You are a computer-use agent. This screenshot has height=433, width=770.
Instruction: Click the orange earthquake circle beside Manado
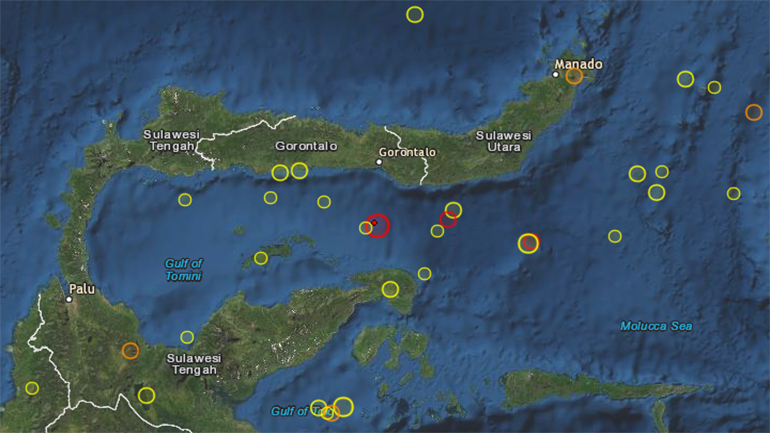coord(574,76)
